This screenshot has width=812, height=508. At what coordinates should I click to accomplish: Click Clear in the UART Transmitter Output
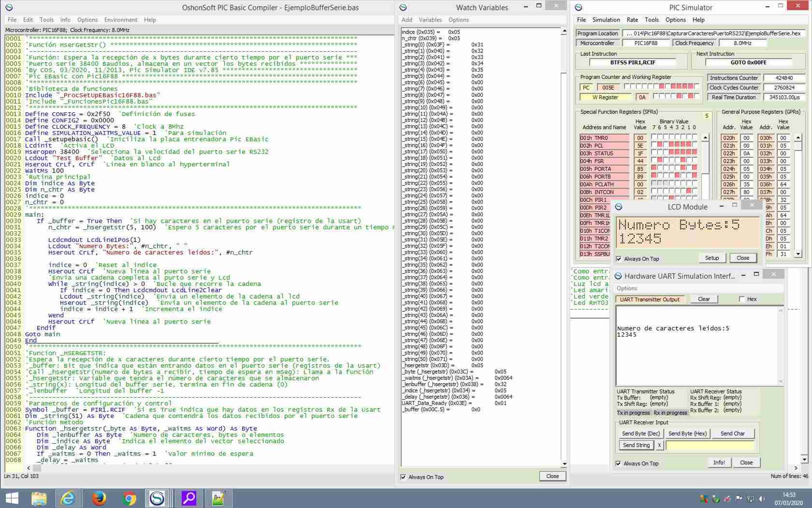[704, 299]
